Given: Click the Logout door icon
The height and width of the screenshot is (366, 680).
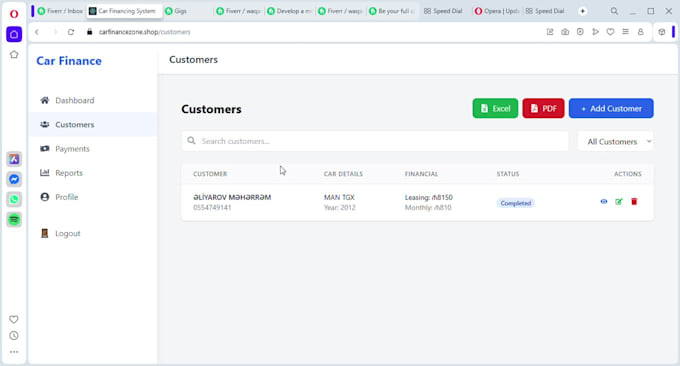Looking at the screenshot, I should [45, 233].
